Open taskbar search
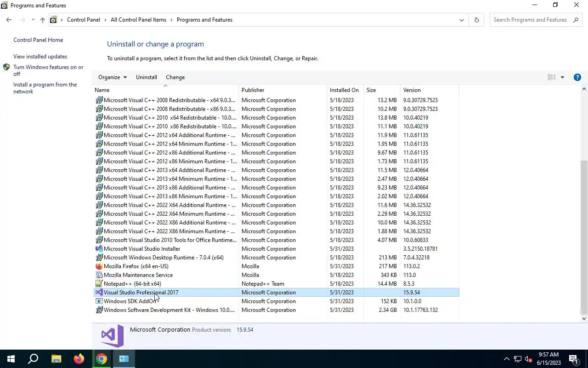 (x=33, y=359)
